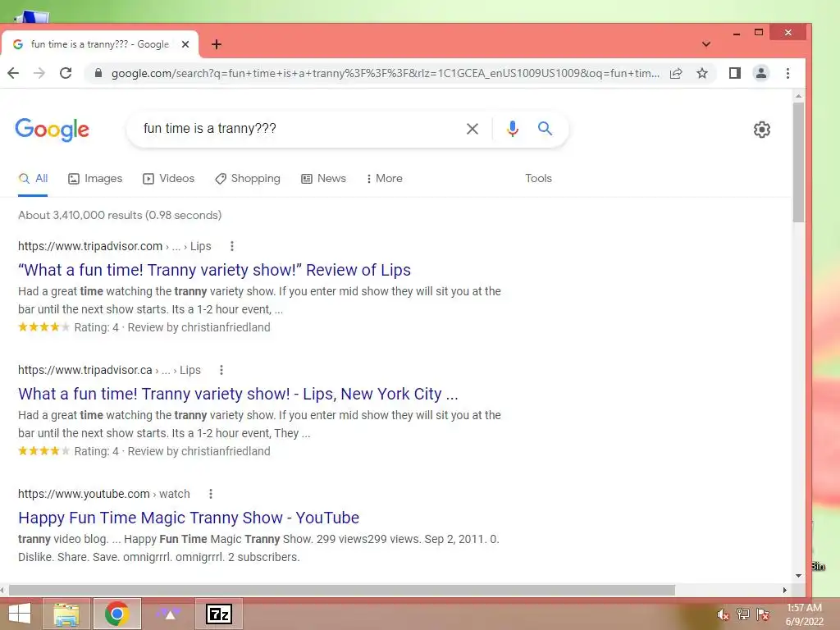Click the horizontal scroll right arrow
Image resolution: width=840 pixels, height=630 pixels.
pos(785,590)
